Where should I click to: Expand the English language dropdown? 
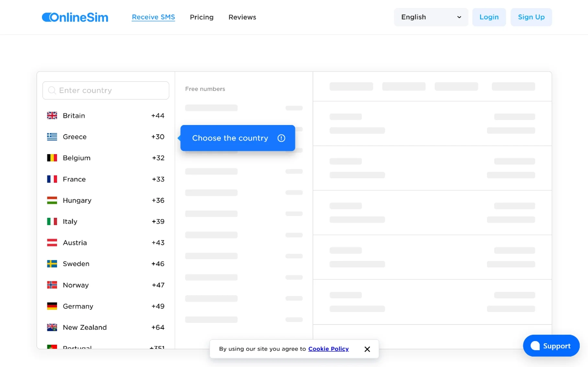[x=431, y=17]
